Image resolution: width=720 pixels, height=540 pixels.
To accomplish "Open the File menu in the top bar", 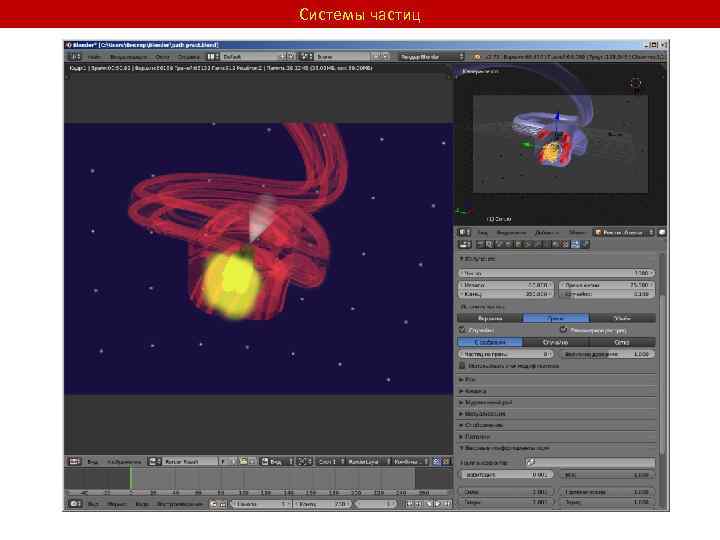I will tap(94, 57).
